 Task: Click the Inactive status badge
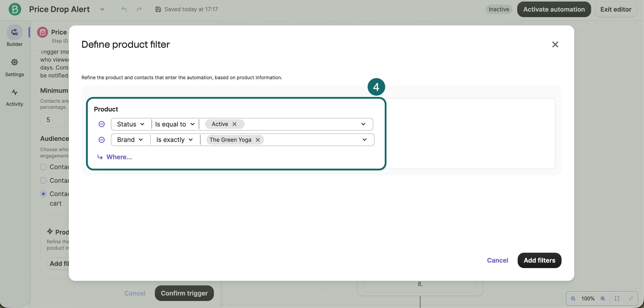[499, 9]
